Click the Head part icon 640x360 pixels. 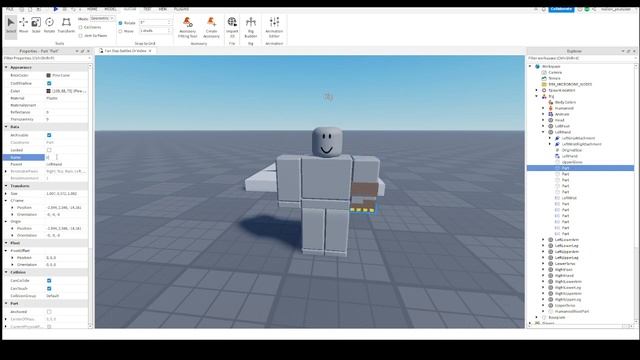551,120
